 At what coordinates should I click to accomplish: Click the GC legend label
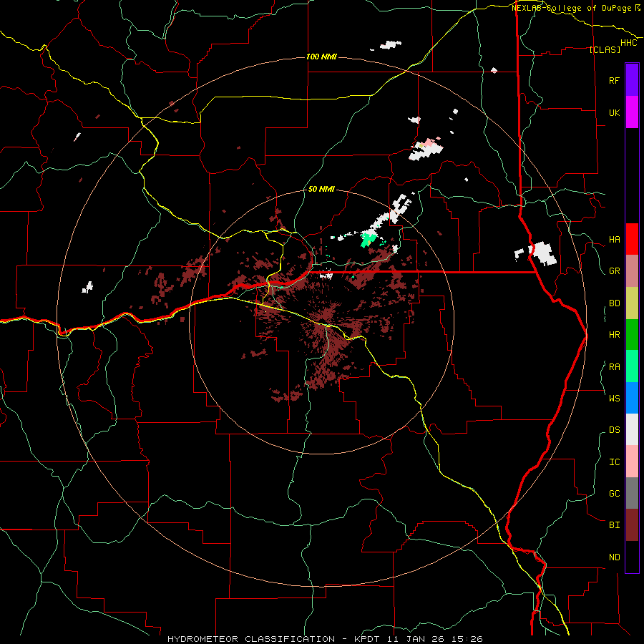pos(614,493)
